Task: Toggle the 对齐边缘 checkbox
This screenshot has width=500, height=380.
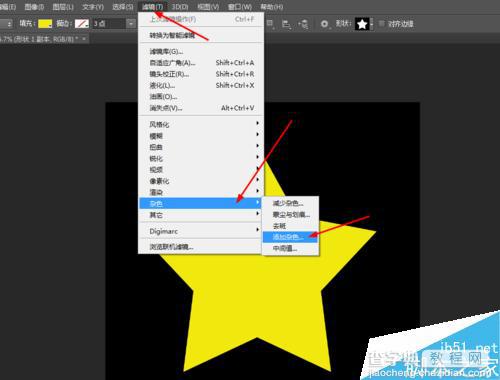Action: pyautogui.click(x=382, y=23)
